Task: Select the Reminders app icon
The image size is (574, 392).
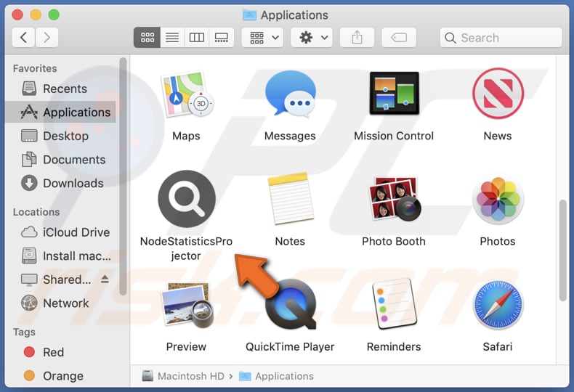Action: point(394,304)
